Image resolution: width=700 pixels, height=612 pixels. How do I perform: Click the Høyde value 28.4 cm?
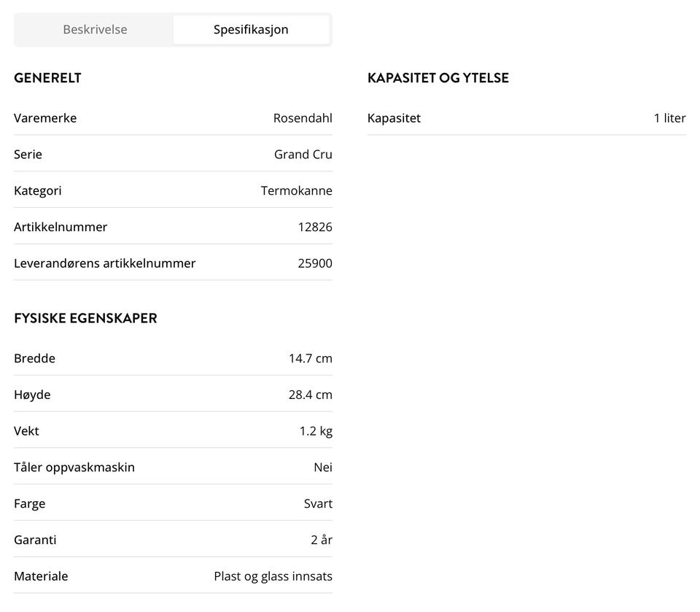tap(311, 395)
